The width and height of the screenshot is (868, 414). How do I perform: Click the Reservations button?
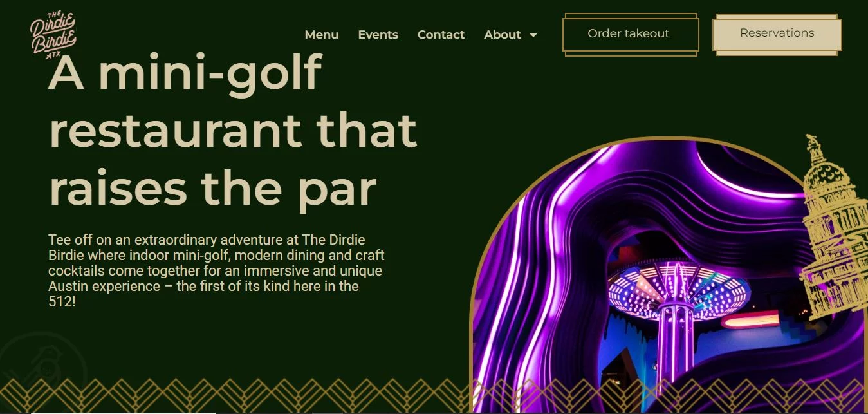777,34
